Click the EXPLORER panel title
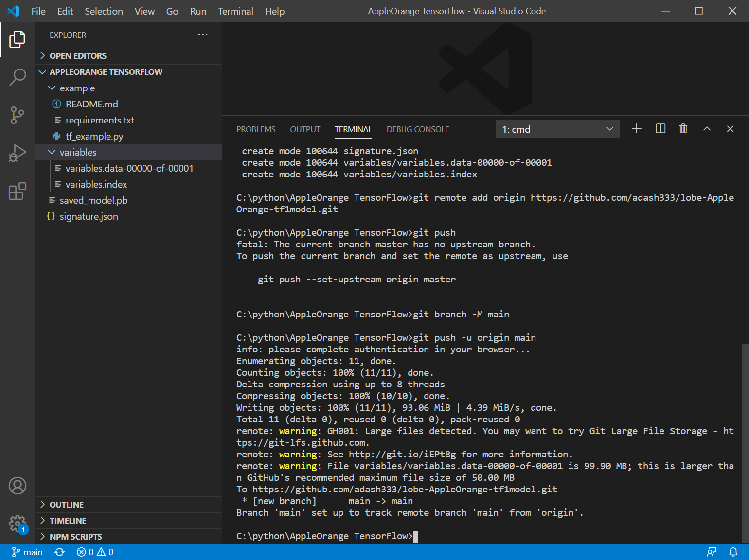 click(68, 35)
